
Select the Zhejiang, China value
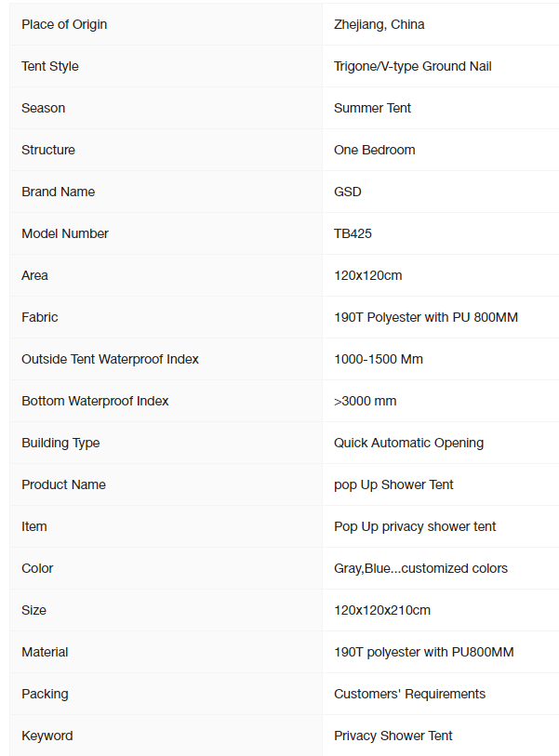[x=379, y=24]
